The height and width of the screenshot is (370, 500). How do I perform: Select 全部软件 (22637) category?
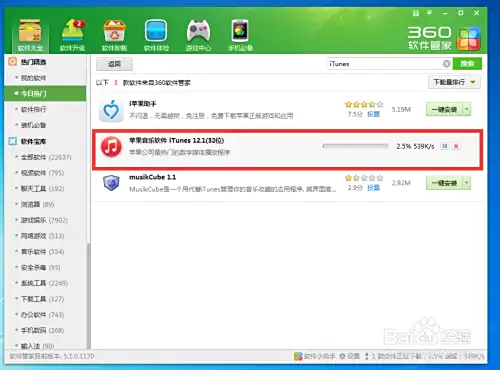[46, 157]
